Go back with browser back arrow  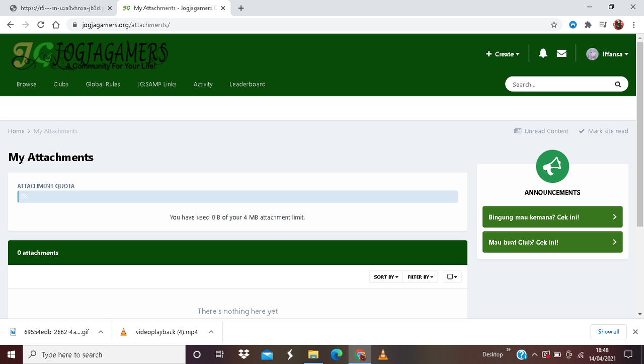10,25
